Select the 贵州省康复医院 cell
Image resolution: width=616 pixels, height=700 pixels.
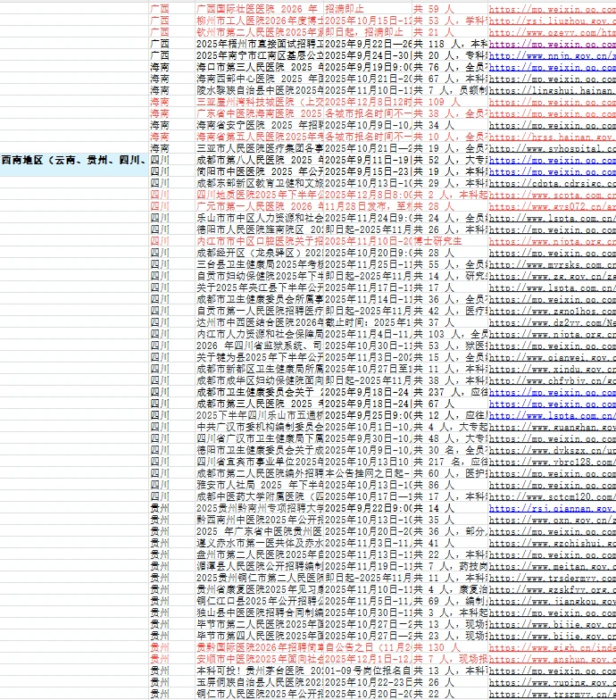point(260,589)
